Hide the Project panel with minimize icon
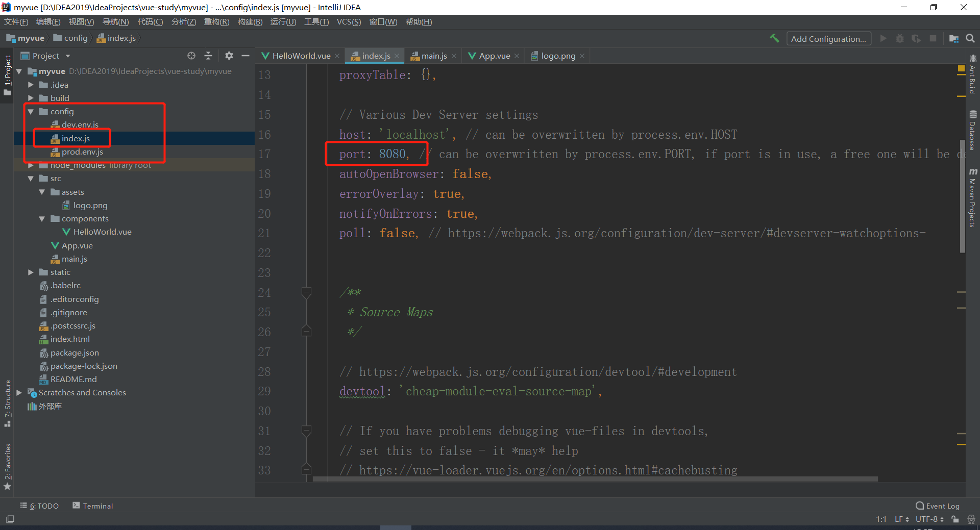980x530 pixels. (x=246, y=56)
